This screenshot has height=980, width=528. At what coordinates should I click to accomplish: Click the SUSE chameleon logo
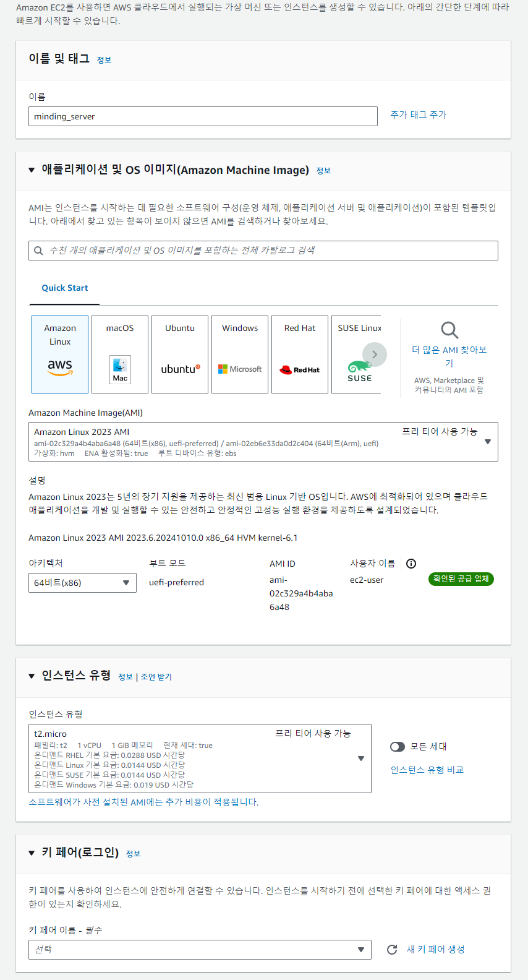click(x=359, y=371)
